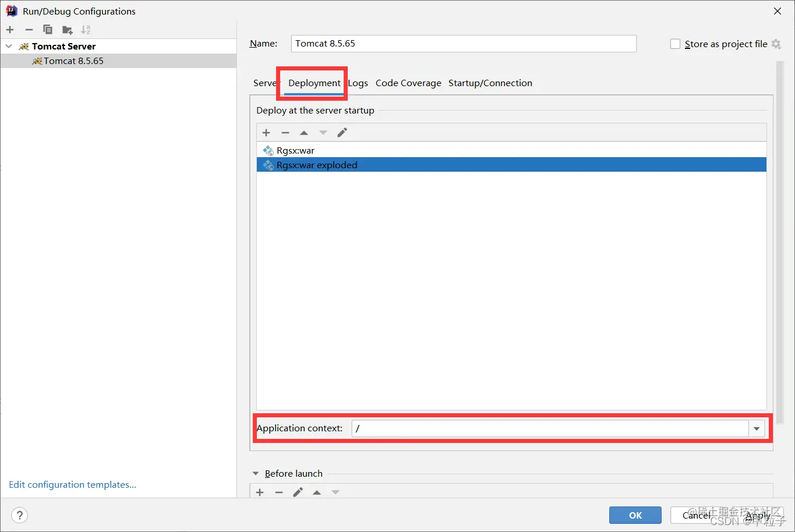Add a Before launch task
Image resolution: width=795 pixels, height=532 pixels.
click(260, 492)
